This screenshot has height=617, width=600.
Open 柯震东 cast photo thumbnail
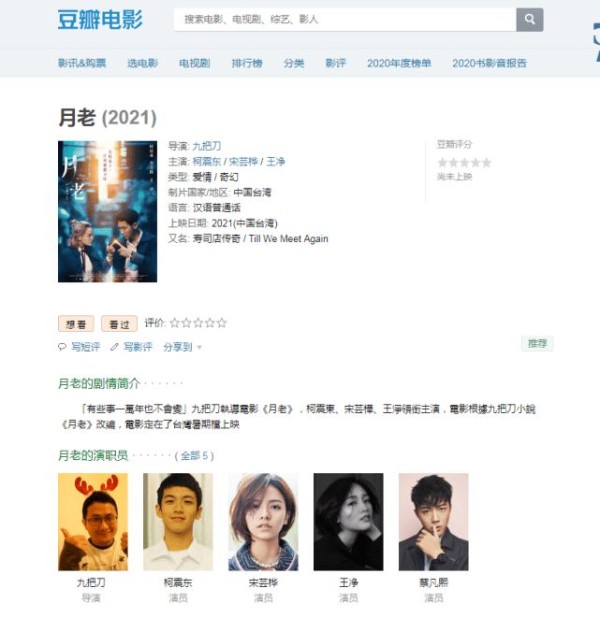click(178, 522)
